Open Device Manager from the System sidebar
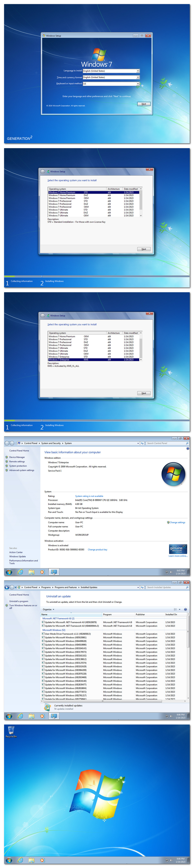This screenshot has height=868, width=194. click(17, 457)
